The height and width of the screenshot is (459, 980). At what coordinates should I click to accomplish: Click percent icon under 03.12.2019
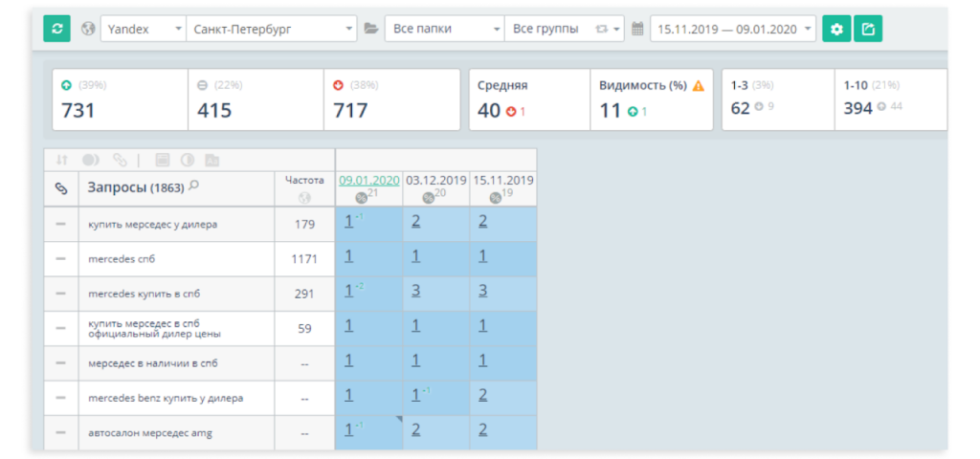[428, 198]
